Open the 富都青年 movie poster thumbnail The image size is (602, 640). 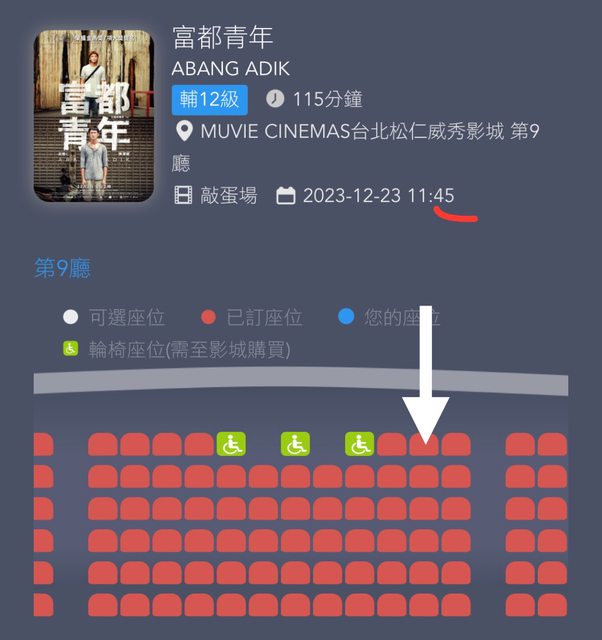point(94,116)
